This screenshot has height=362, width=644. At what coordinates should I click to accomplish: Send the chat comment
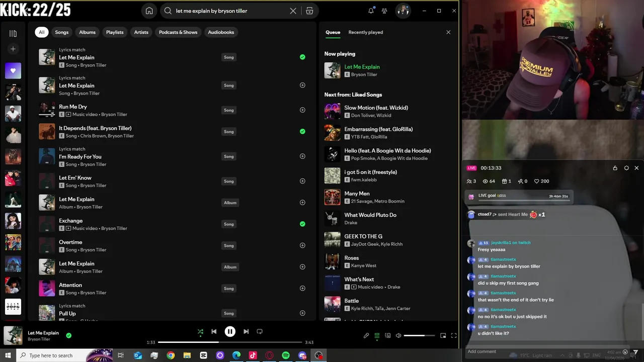click(x=635, y=352)
